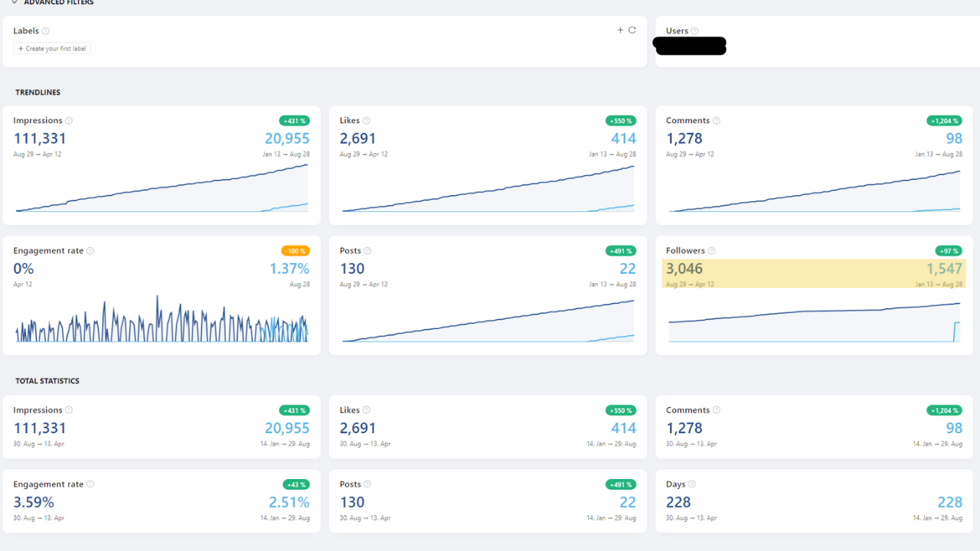Click the help icon next to Labels
Image resolution: width=980 pixels, height=551 pixels.
tap(45, 31)
